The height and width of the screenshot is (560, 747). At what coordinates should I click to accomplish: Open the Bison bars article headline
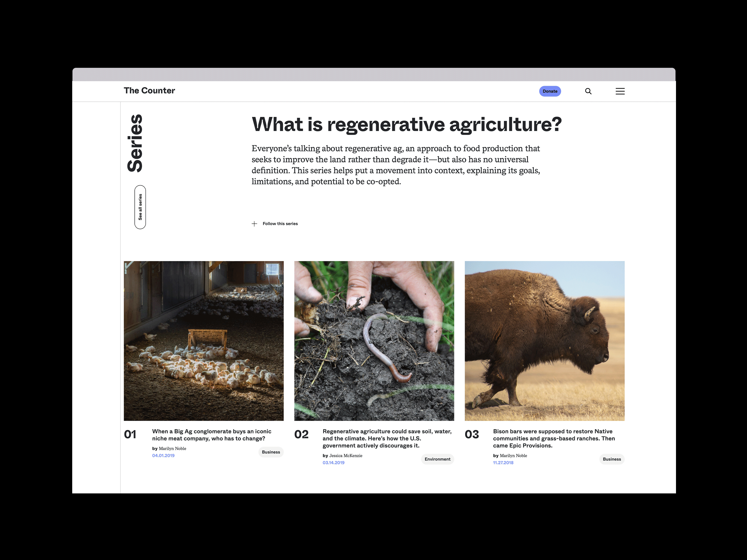coord(554,438)
